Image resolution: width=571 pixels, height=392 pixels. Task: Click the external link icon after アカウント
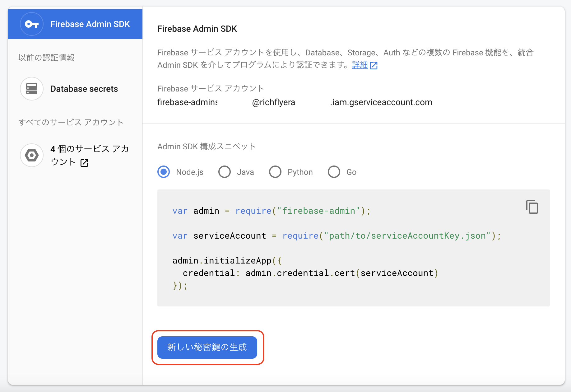point(84,163)
